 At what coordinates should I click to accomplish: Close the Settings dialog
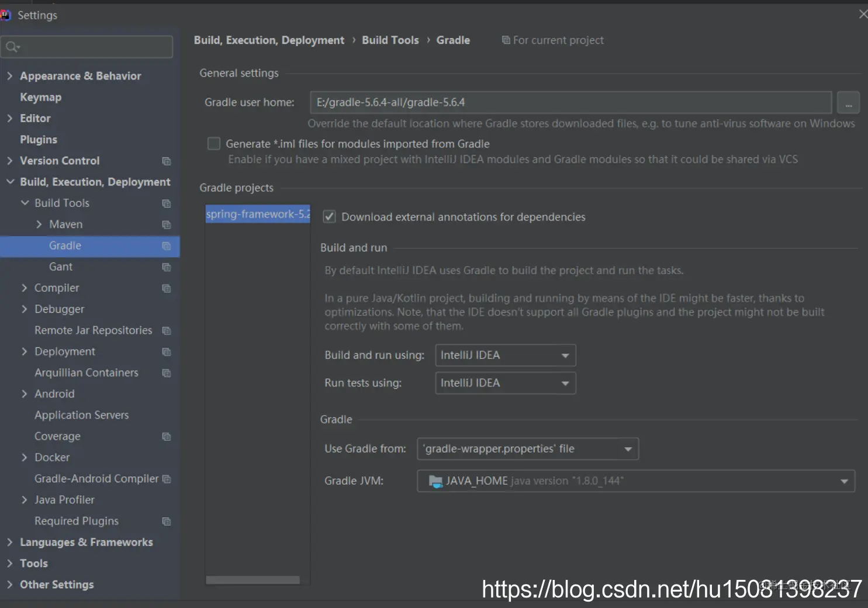click(863, 14)
